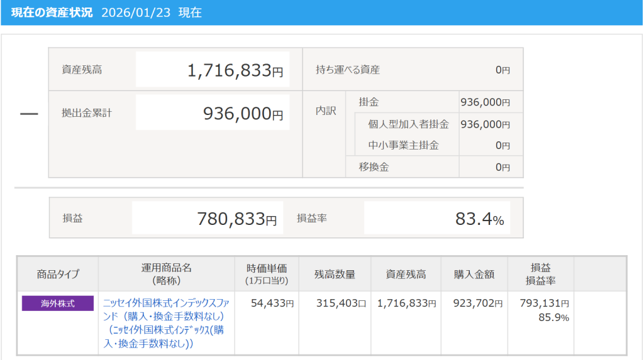This screenshot has height=360, width=644.
Task: Click the 時価単価 column header
Action: click(x=267, y=274)
